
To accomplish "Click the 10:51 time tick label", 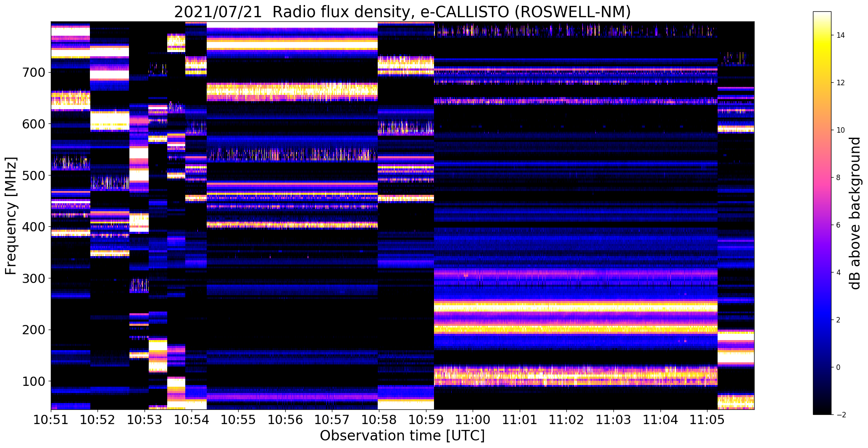I will pyautogui.click(x=51, y=420).
